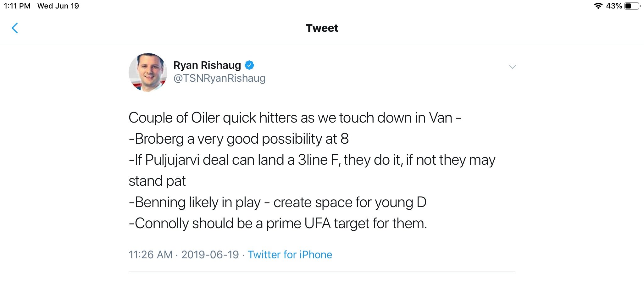Screen dimensions: 644x281
Task: Tap the Tweet header title
Action: (322, 28)
